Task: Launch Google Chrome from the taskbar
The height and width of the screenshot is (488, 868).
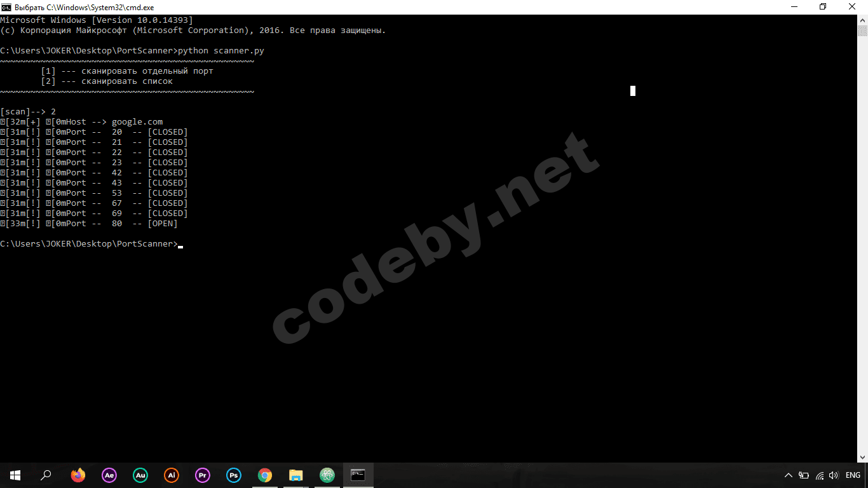Action: point(265,475)
